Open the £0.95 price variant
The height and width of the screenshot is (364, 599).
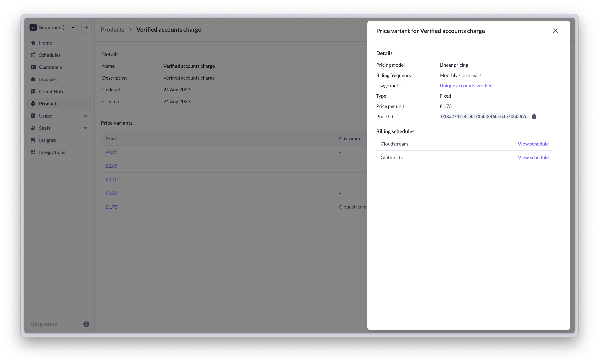click(x=111, y=152)
